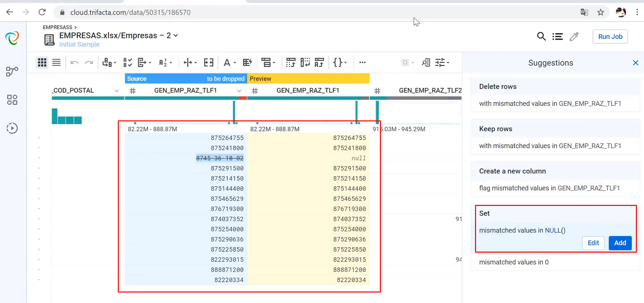Screen dimensions: 644x303
Task: Click the merge columns toolbar icon
Action: click(x=209, y=63)
